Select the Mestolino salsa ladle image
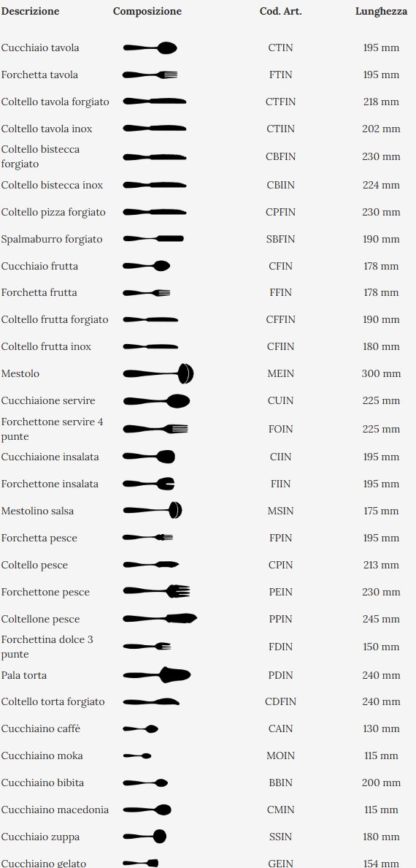This screenshot has width=416, height=868. [153, 511]
